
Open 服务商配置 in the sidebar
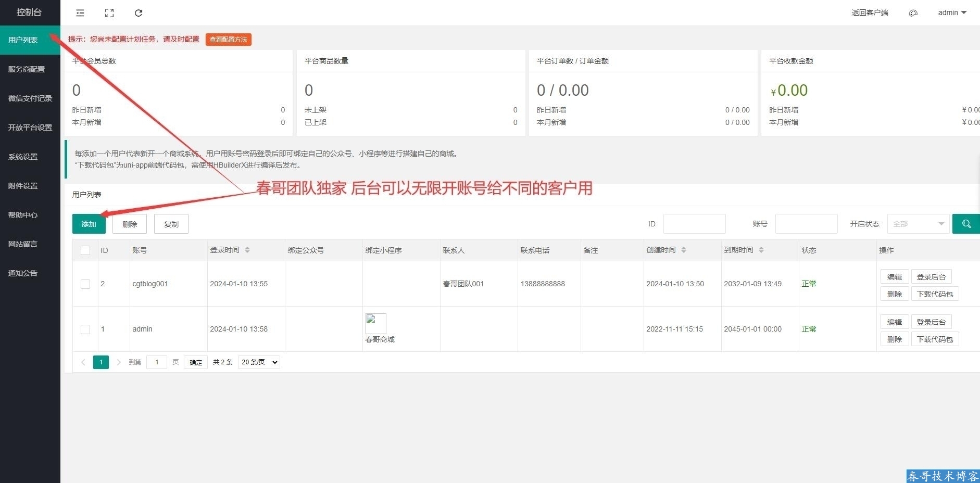click(27, 69)
